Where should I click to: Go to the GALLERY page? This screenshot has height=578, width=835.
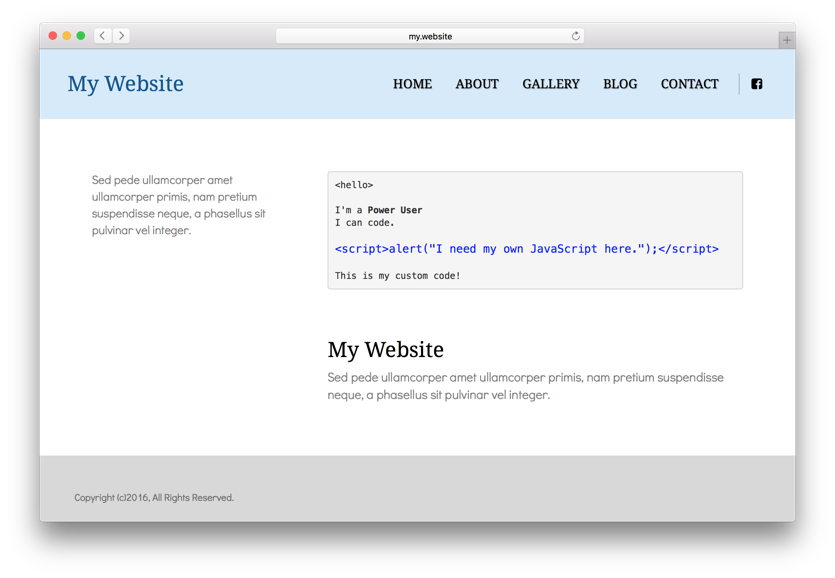pos(551,84)
